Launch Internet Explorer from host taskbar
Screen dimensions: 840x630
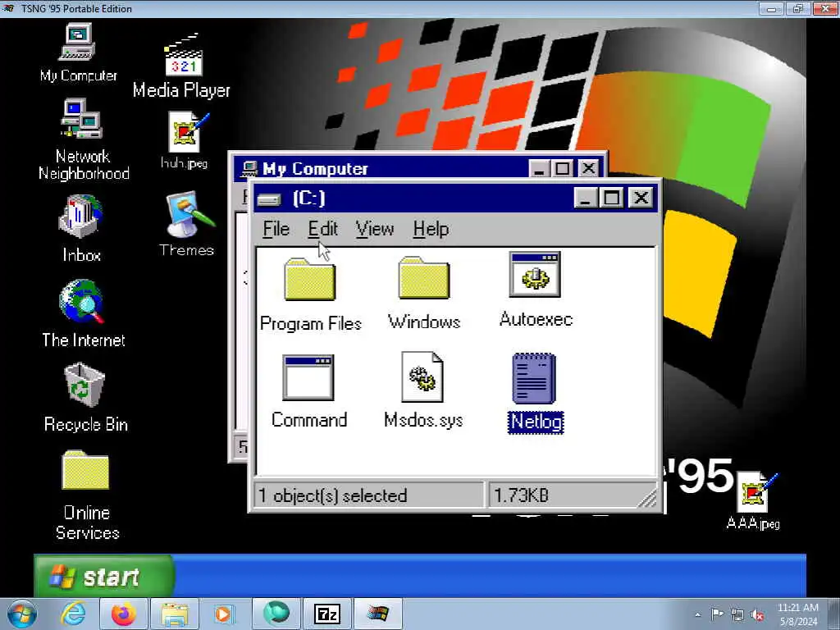[73, 614]
